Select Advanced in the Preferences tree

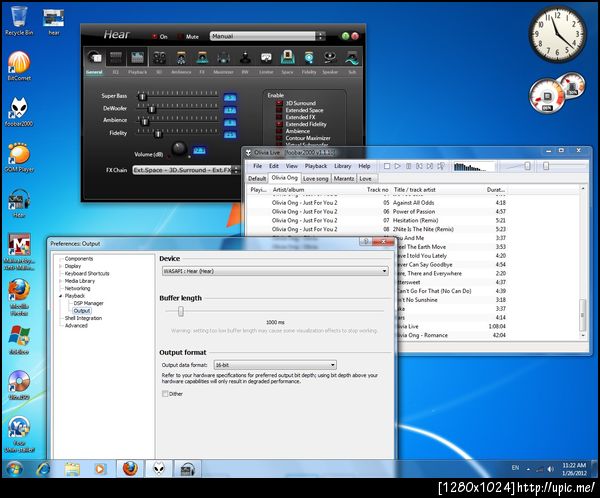point(76,325)
